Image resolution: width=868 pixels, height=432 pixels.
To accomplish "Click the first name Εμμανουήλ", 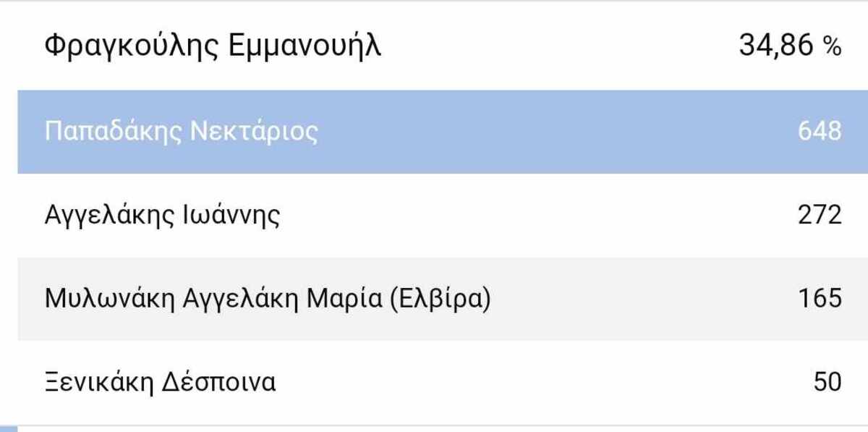I will 305,47.
